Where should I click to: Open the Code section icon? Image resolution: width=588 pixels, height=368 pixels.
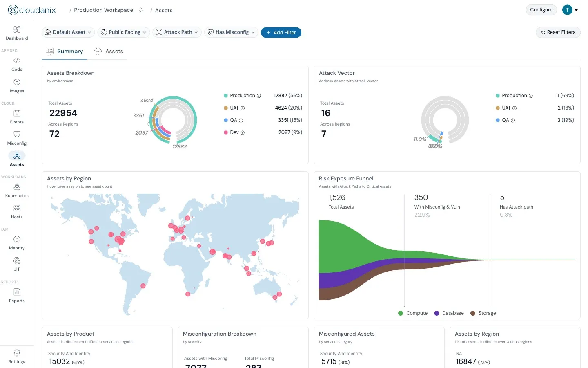17,61
